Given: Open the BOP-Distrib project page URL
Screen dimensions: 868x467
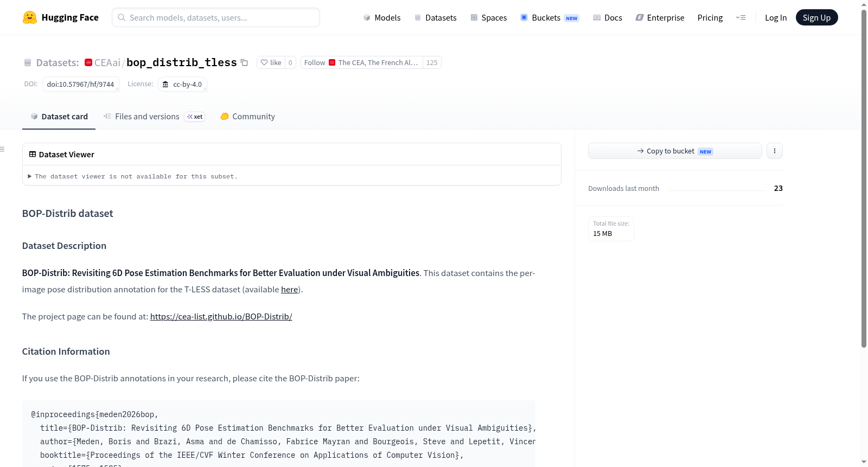Looking at the screenshot, I should pyautogui.click(x=221, y=317).
